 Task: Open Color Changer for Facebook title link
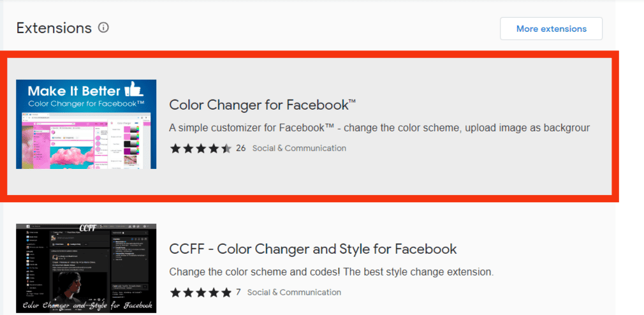[x=262, y=105]
